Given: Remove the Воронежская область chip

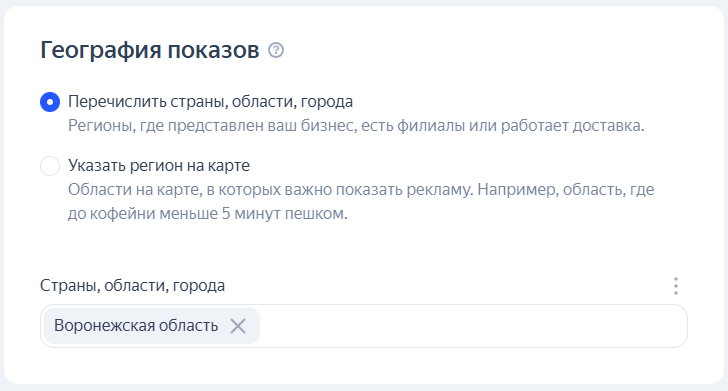Looking at the screenshot, I should pos(238,326).
